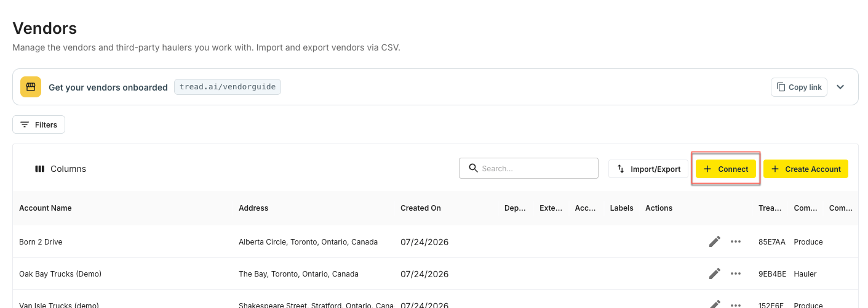Edit Oak Bay Trucks (Demo) with pencil icon
This screenshot has height=308, width=868.
click(714, 274)
